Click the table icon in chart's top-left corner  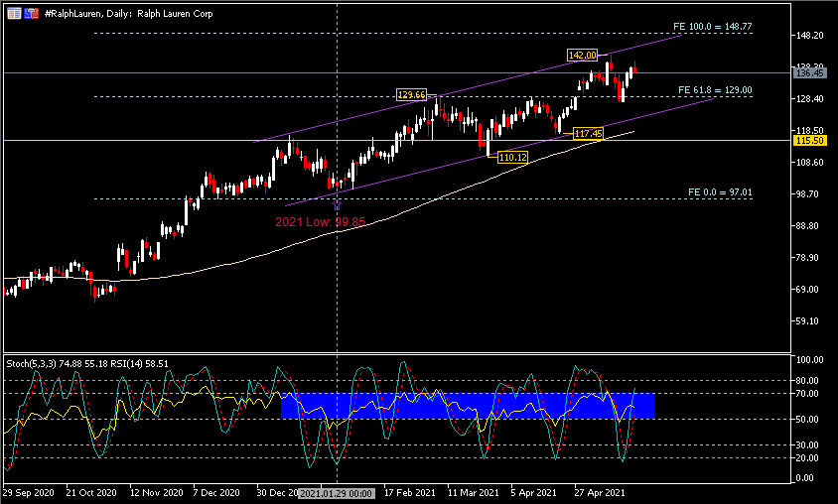click(x=14, y=13)
